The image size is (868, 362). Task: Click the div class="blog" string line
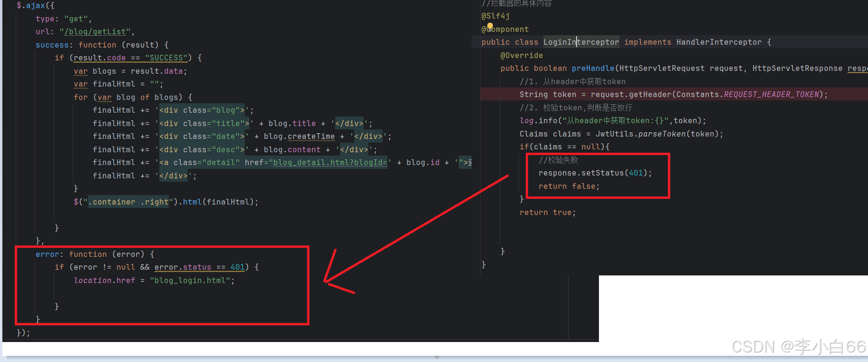pos(173,110)
